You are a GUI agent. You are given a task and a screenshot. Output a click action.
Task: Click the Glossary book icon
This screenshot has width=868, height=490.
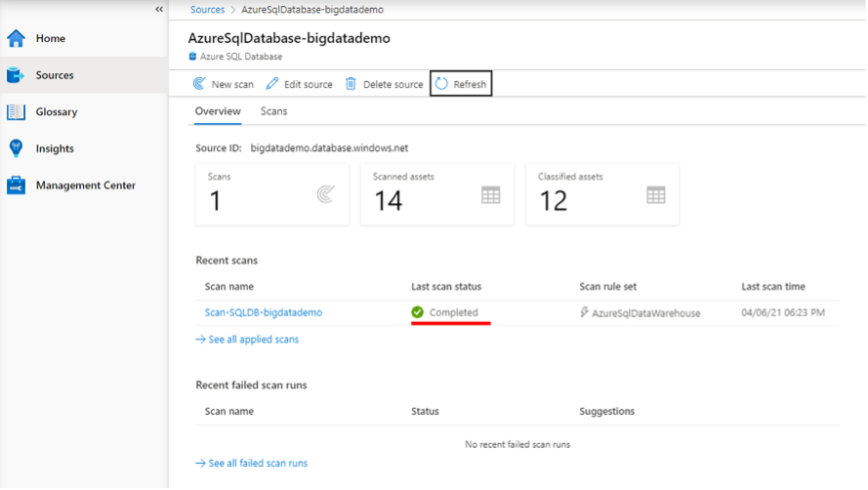16,112
